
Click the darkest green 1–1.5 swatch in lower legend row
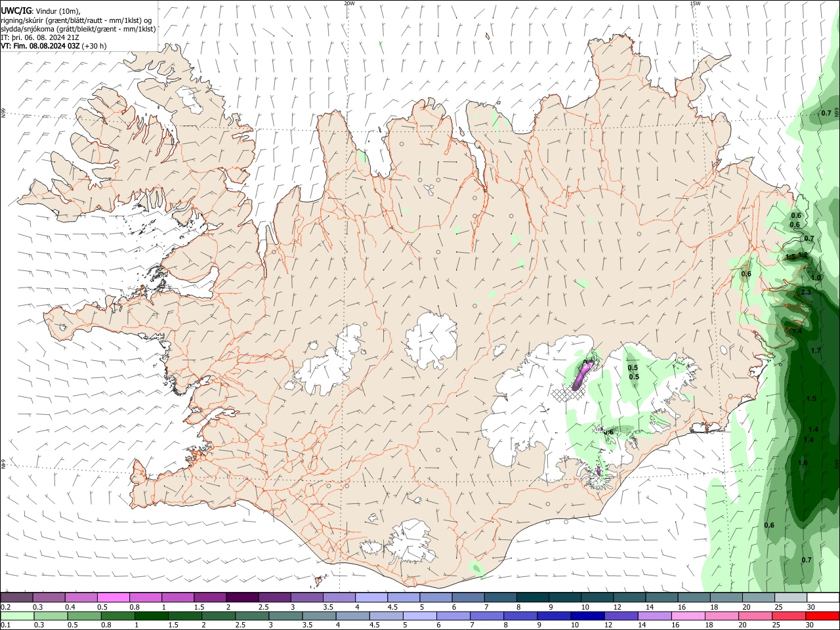point(151,616)
